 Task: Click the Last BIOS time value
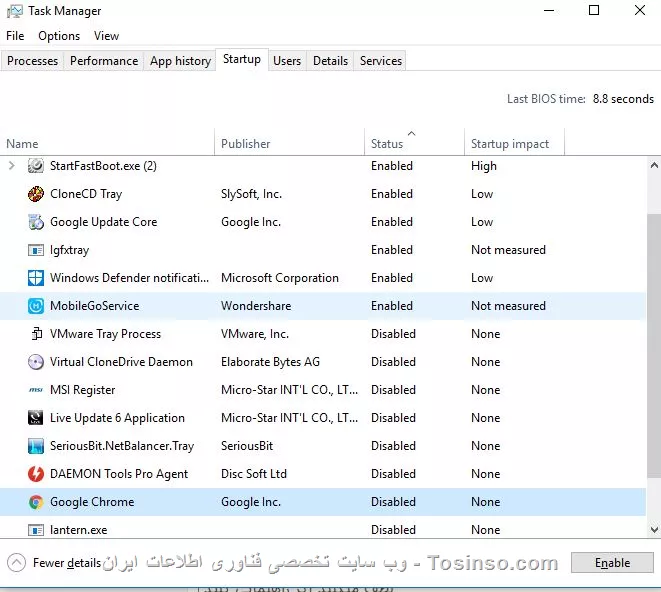(623, 99)
